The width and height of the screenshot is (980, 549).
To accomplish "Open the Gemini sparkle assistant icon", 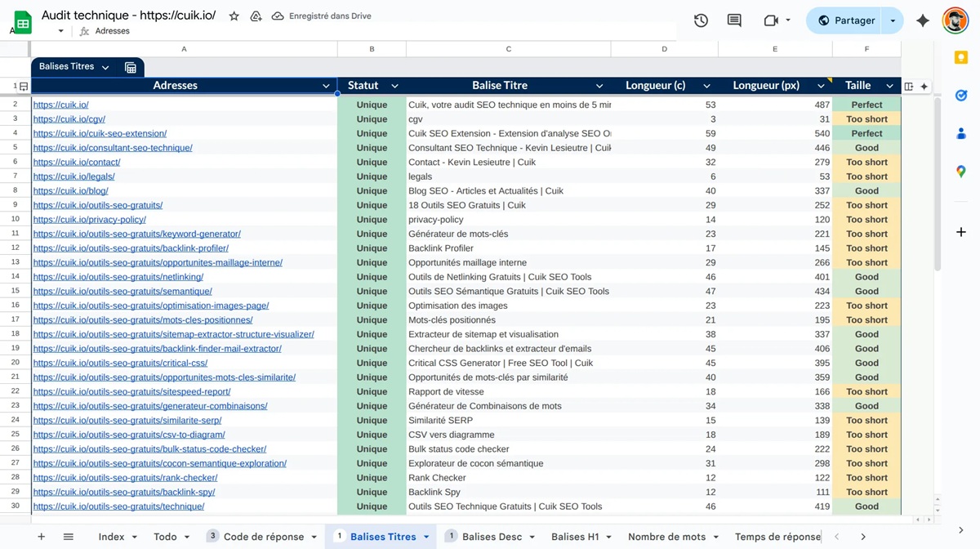I will pyautogui.click(x=923, y=20).
